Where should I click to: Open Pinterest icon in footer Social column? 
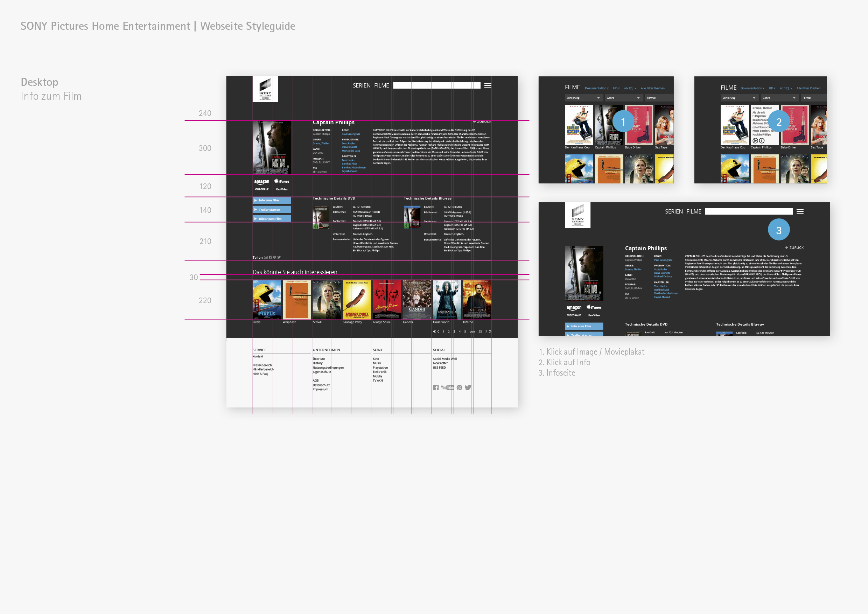point(459,388)
